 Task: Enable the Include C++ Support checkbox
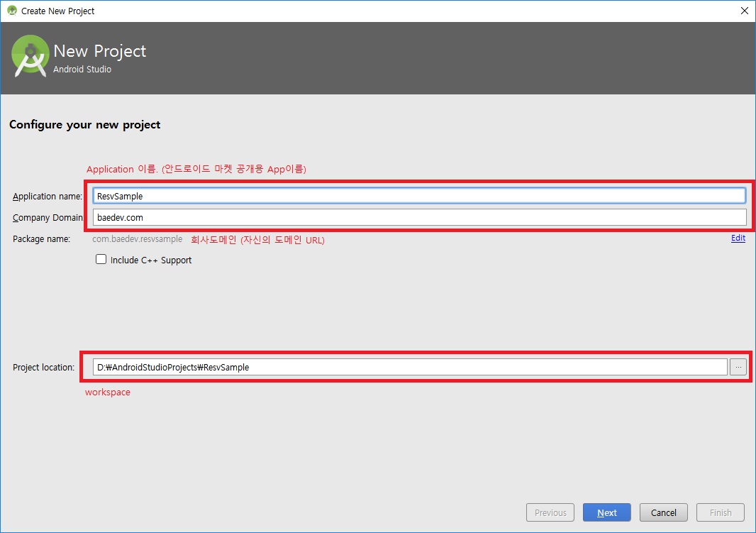[101, 260]
